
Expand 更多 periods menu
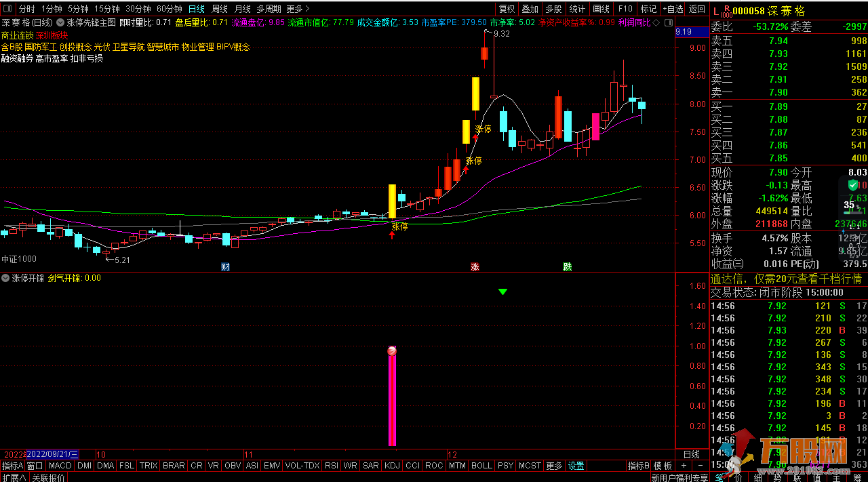click(298, 9)
